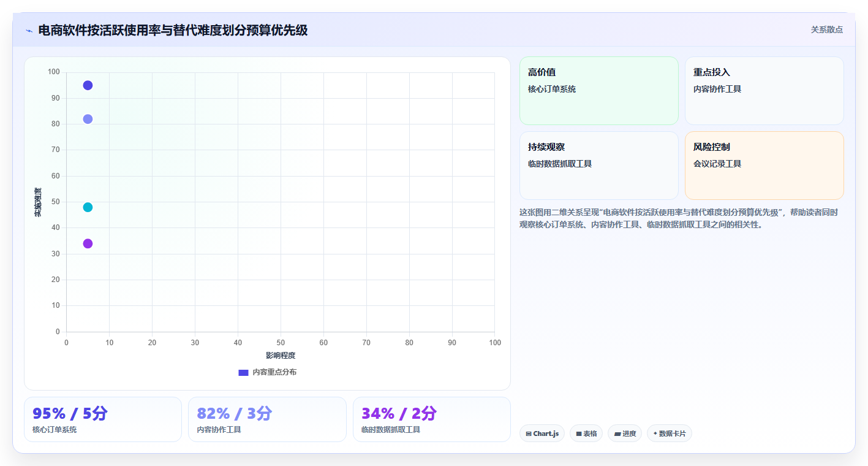Click 内容协作工具 text in 重点投入 card

(x=717, y=89)
